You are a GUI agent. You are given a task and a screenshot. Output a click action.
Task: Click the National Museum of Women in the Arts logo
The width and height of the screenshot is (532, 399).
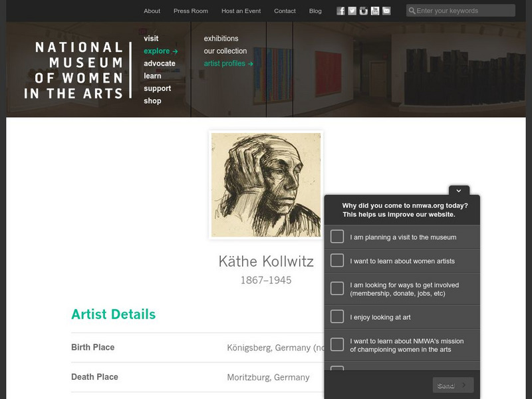(74, 70)
